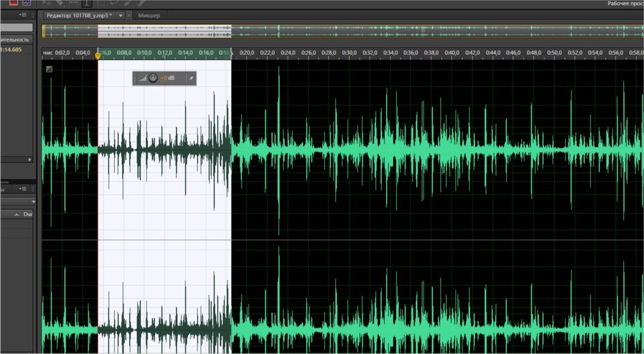
Task: Click the 1:14.605 duration value
Action: [x=11, y=49]
